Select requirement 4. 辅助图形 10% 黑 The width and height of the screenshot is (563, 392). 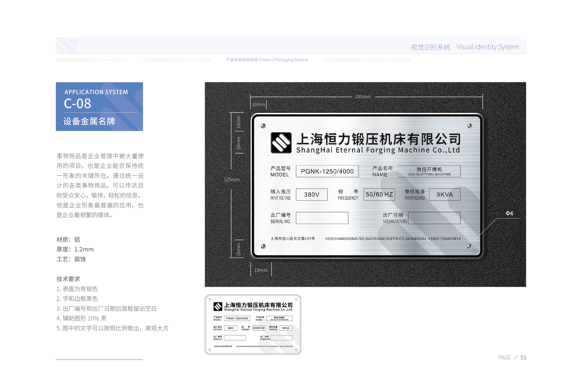81,318
